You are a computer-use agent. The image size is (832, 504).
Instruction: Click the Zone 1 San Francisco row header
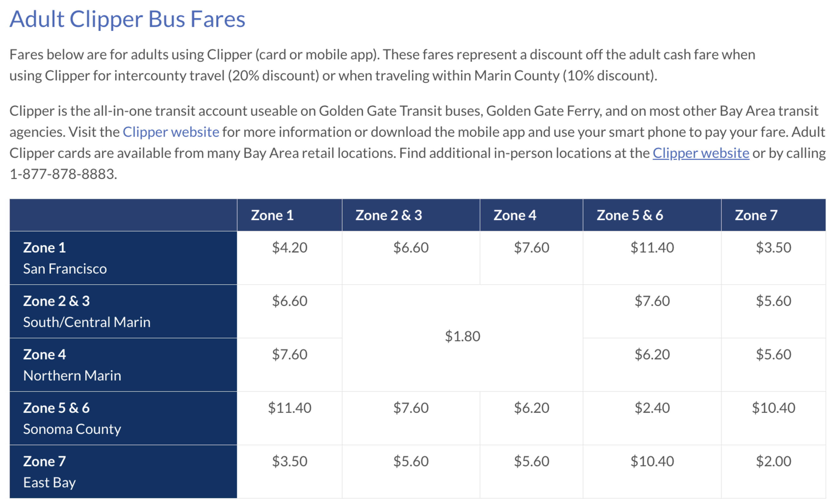(123, 258)
